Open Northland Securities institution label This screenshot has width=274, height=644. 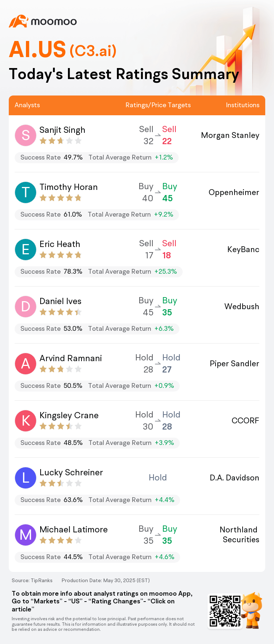tap(240, 535)
